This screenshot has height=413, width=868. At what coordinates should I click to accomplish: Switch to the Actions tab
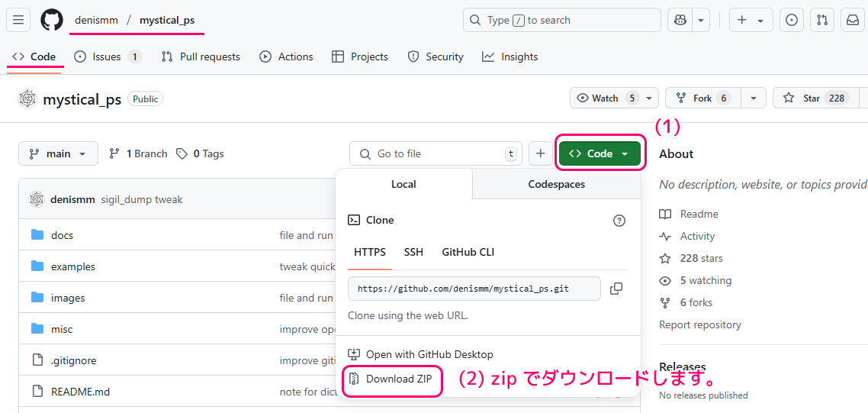[287, 56]
